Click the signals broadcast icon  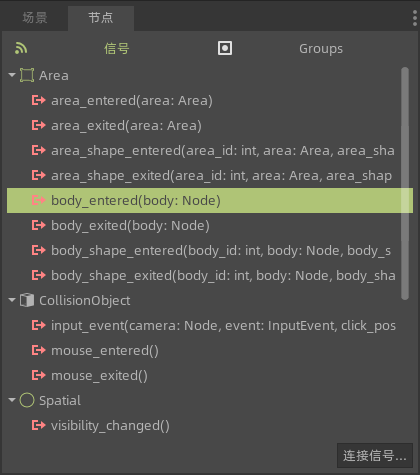(21, 49)
